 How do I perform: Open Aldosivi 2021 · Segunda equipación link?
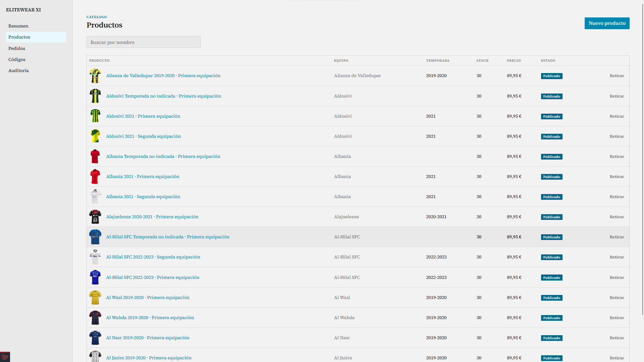coord(144,136)
